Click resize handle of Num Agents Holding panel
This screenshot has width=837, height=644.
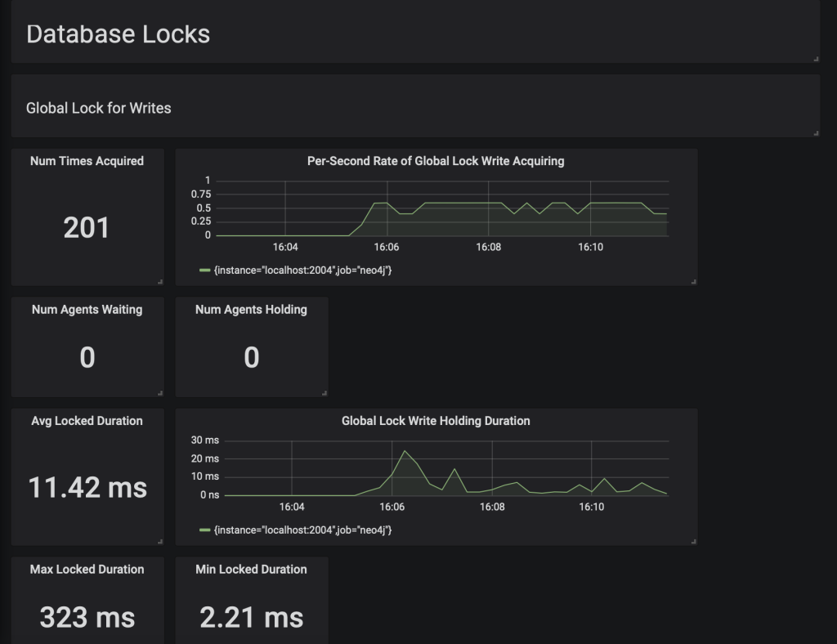[325, 393]
